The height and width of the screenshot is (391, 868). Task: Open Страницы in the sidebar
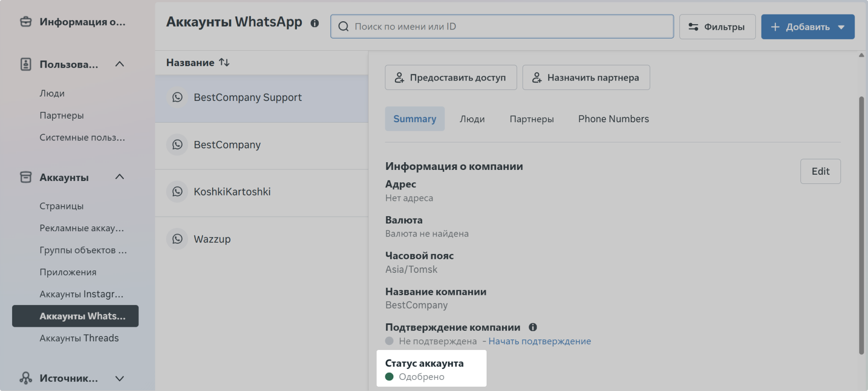point(62,206)
